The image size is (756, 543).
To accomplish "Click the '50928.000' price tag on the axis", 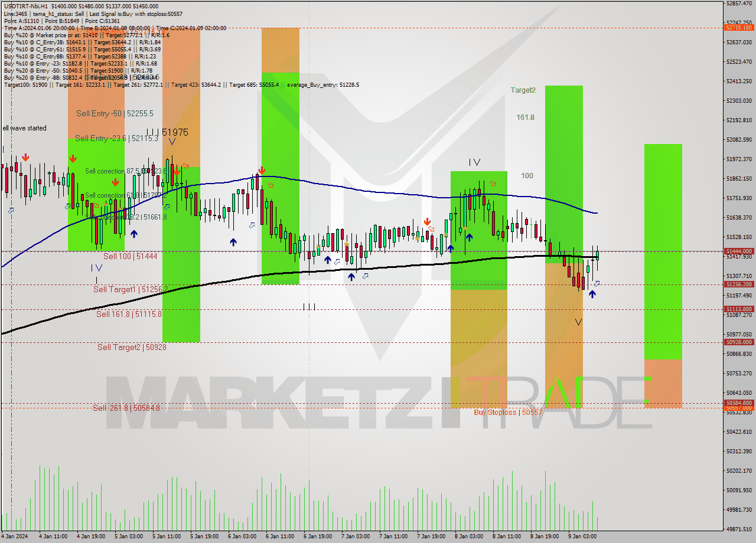I will coord(739,342).
